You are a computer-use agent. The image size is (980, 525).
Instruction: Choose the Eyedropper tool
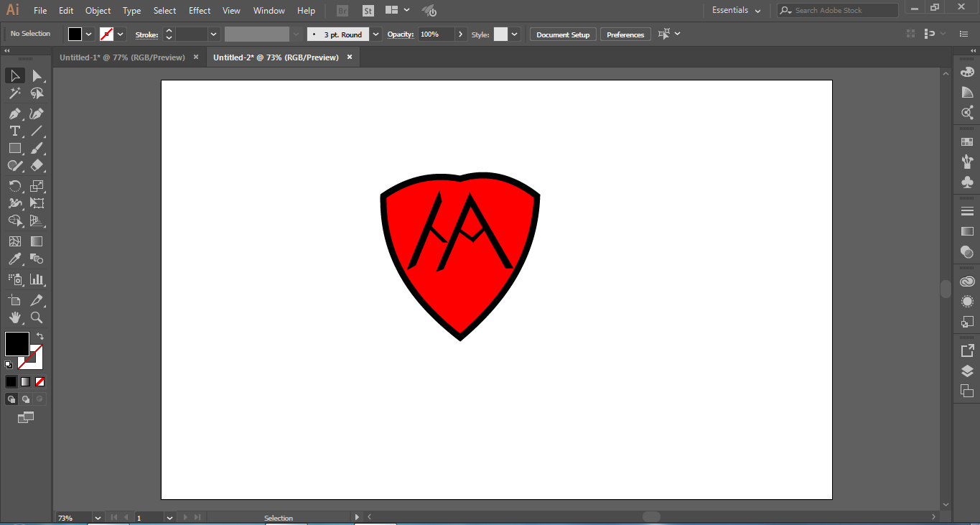(x=14, y=259)
